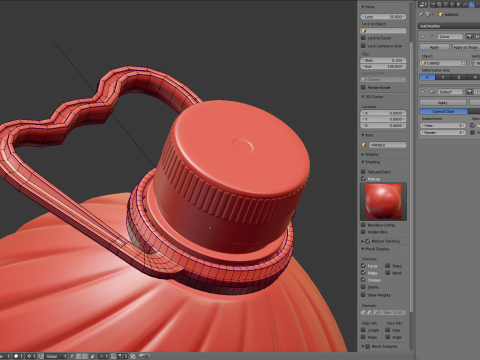Screen dimensions: 480x360
Task: Collapse the Shading panel
Action: pyautogui.click(x=363, y=162)
